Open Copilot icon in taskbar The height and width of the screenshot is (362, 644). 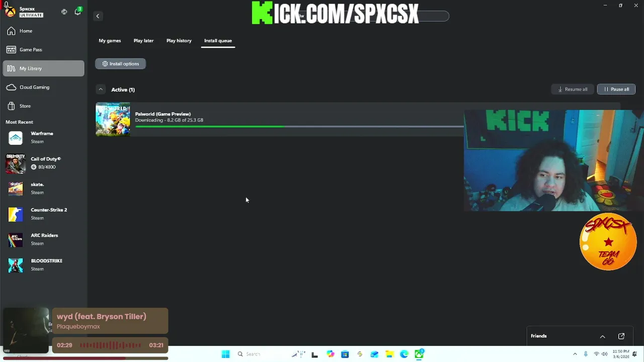330,354
